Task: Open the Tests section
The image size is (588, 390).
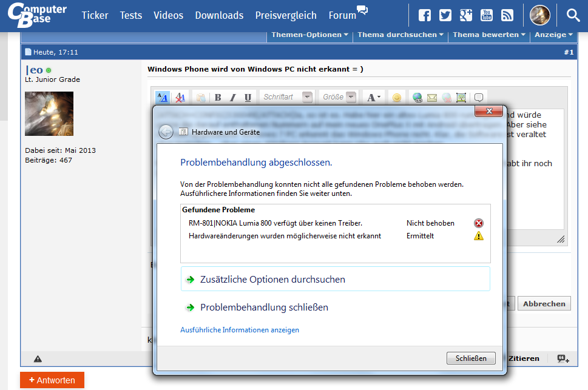Action: [x=131, y=15]
